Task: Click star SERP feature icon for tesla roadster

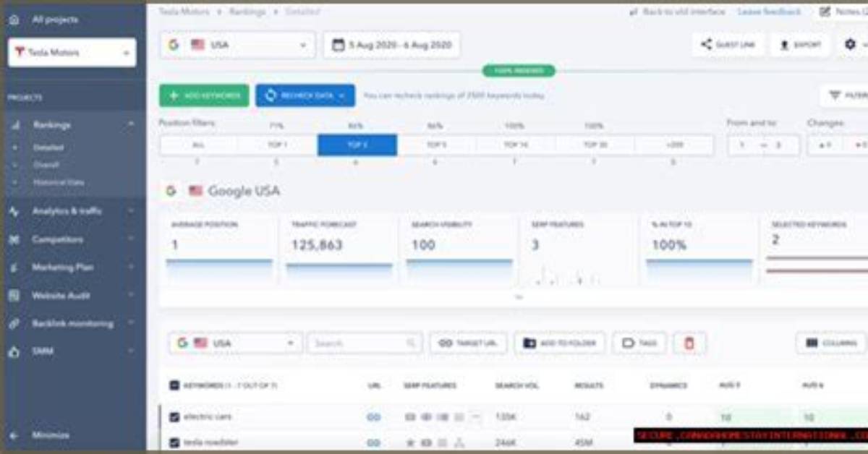Action: click(x=410, y=442)
